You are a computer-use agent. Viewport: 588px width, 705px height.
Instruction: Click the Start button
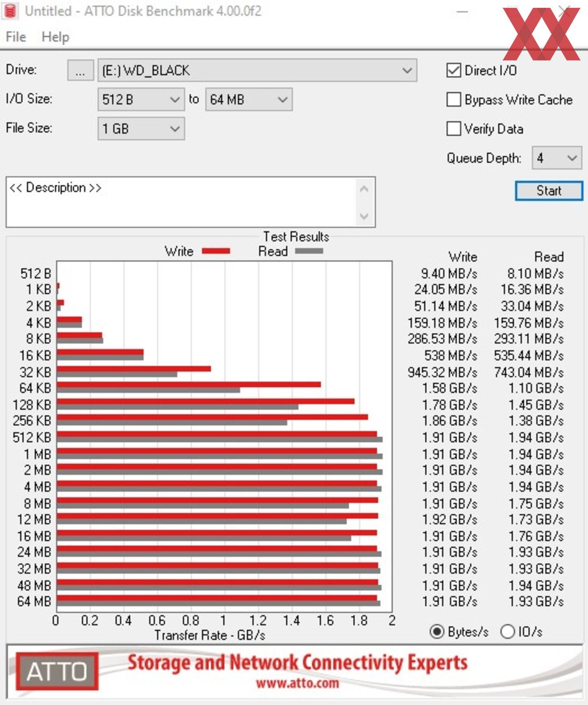(549, 191)
